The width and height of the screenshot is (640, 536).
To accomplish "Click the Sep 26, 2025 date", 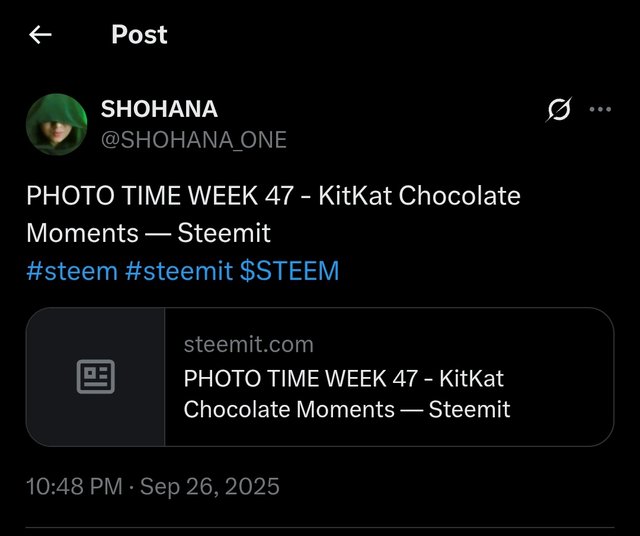I will click(x=210, y=487).
